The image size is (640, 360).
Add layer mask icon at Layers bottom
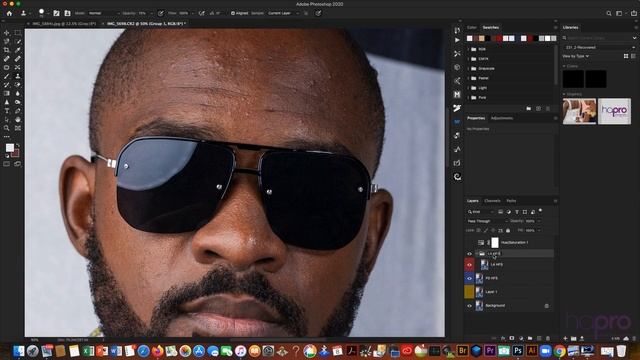click(512, 338)
